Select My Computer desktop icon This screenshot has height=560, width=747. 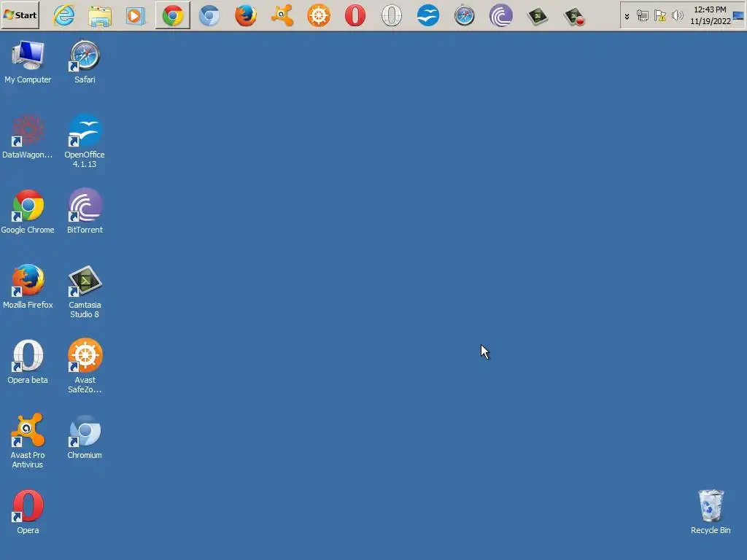pos(28,62)
